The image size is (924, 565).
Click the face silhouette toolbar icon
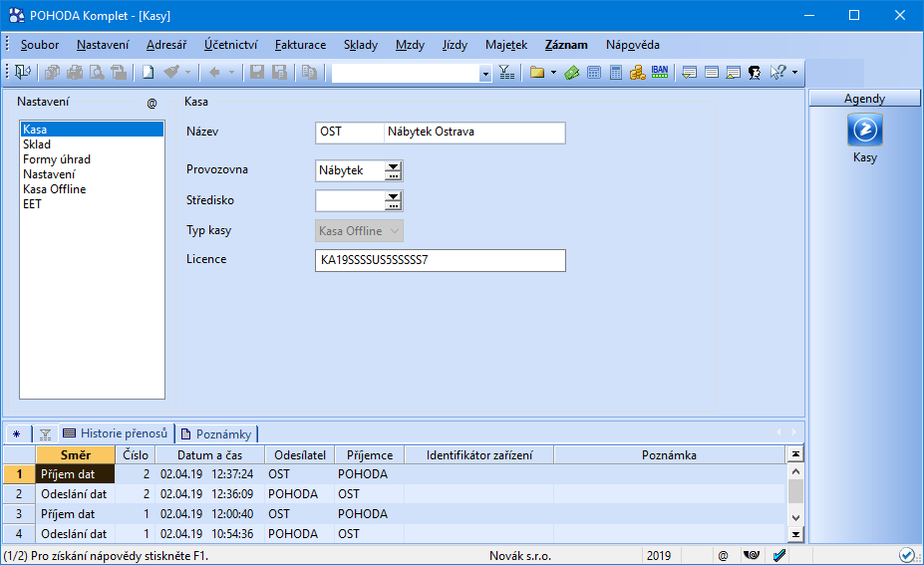[x=755, y=73]
